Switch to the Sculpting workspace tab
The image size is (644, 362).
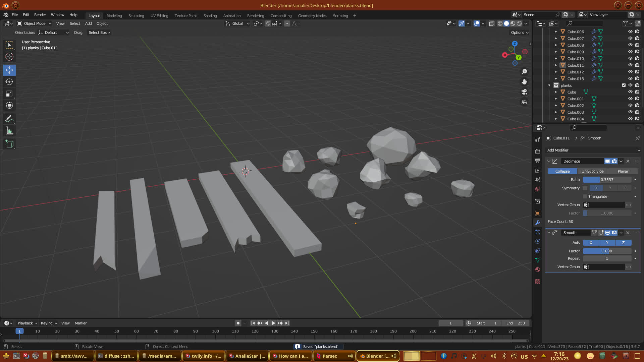pyautogui.click(x=136, y=16)
